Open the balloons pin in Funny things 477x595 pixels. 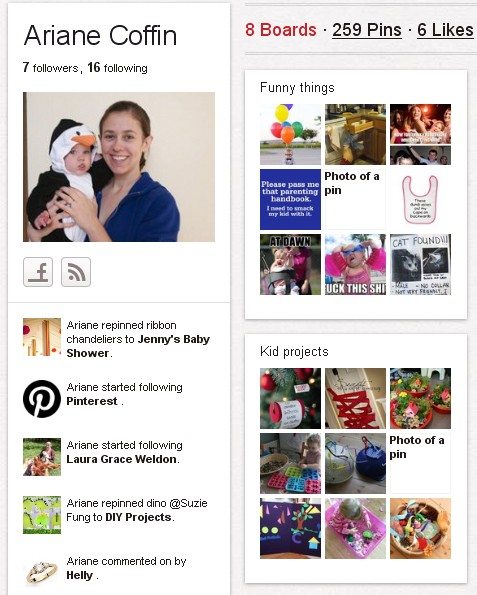290,134
